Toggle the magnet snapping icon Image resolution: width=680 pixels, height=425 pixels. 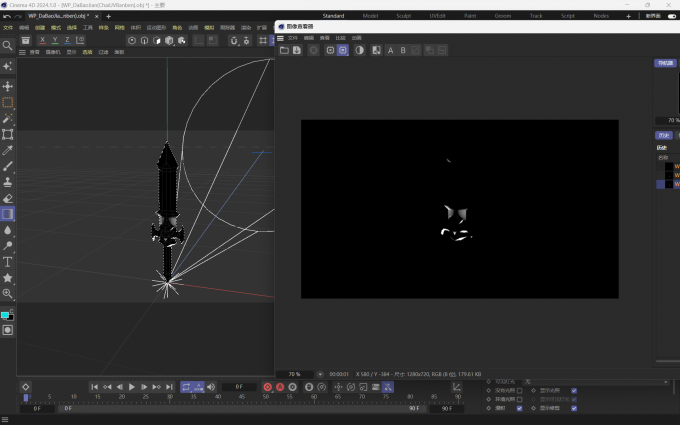pyautogui.click(x=234, y=40)
